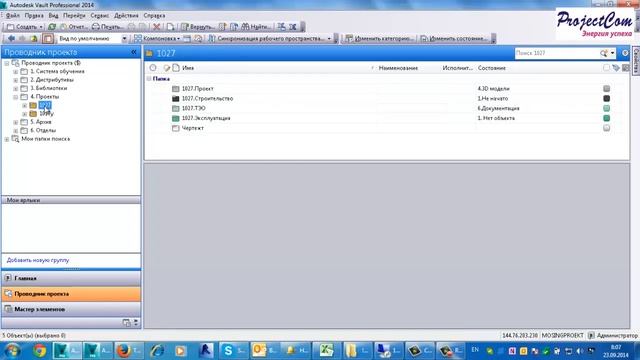This screenshot has width=640, height=360.
Task: Select Проводник проекта navigation section
Action: 71,294
